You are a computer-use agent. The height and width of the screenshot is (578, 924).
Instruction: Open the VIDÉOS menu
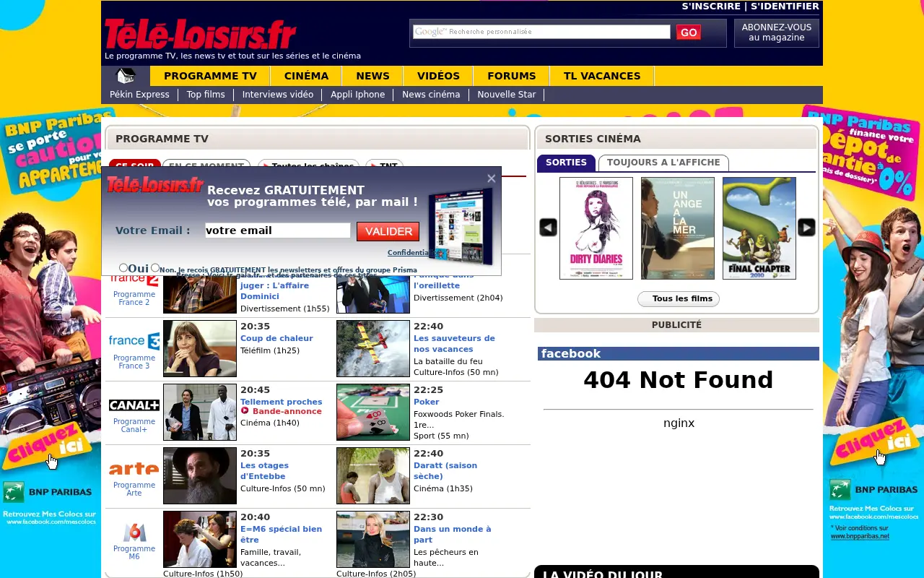438,76
